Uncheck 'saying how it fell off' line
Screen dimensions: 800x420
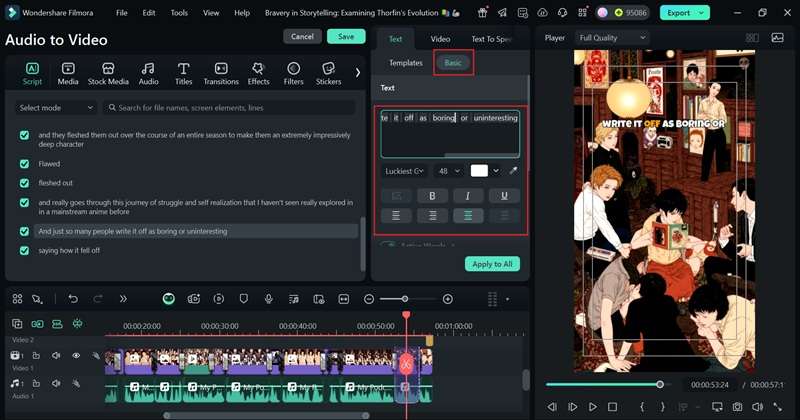point(24,251)
